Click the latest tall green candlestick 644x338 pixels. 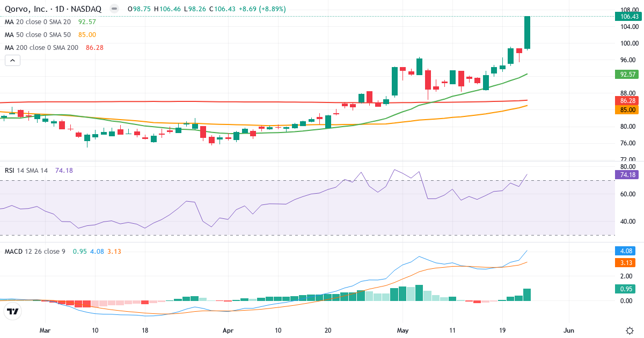pos(527,32)
